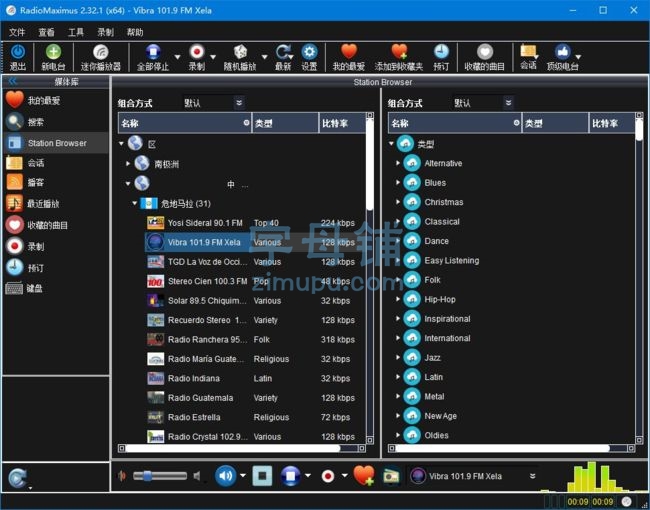
Task: Collapse the Guatemala (31) node
Action: (134, 203)
